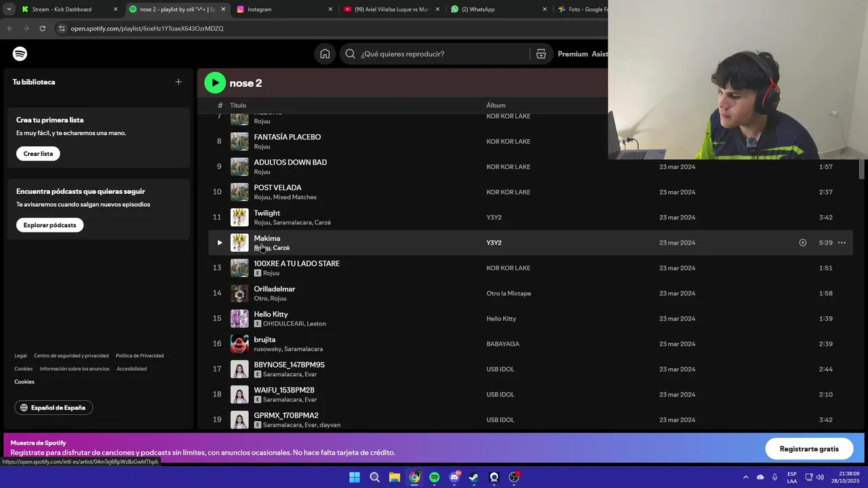Click the globe icon in language button
The image size is (868, 488).
pyautogui.click(x=24, y=408)
